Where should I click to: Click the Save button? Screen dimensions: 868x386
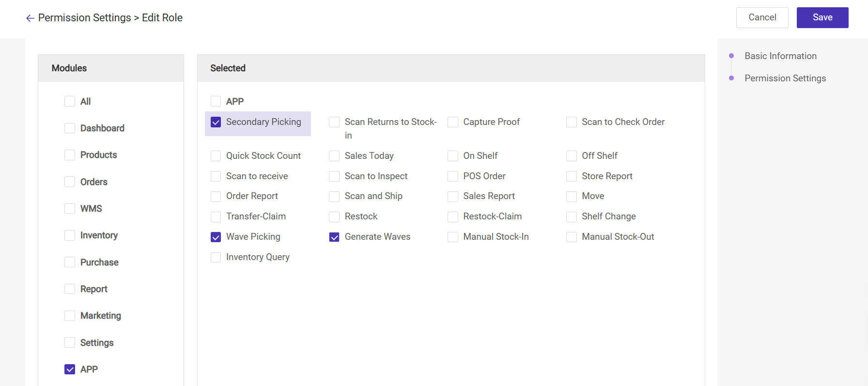(822, 17)
